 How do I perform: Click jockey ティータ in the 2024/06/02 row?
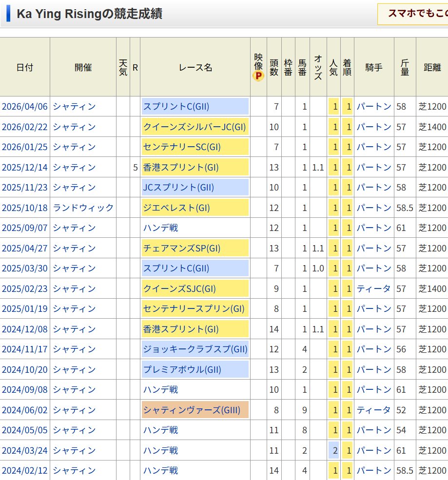(x=373, y=410)
